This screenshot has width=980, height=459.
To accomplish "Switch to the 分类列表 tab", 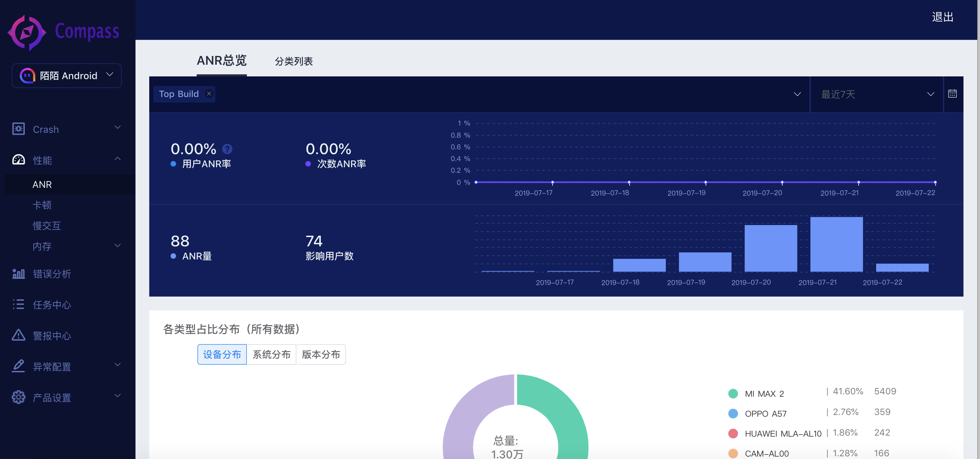I will point(294,61).
